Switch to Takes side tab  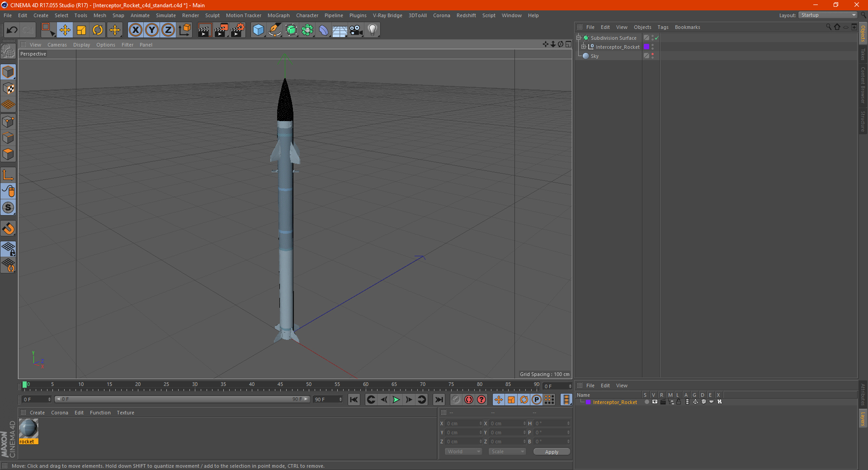coord(863,54)
